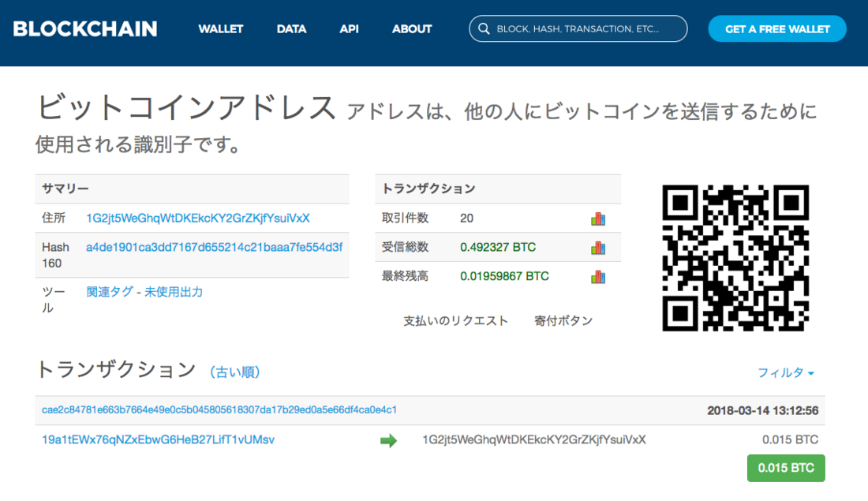
Task: Click the transaction count value 20
Action: (x=466, y=219)
